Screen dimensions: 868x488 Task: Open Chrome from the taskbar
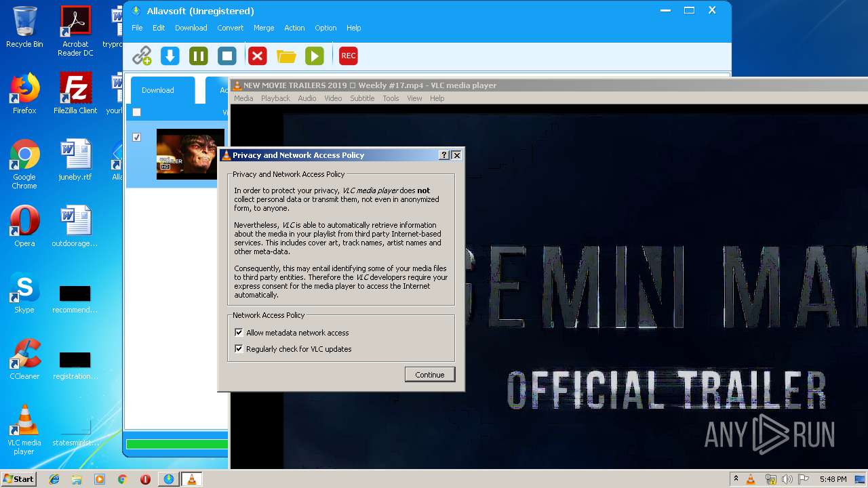(123, 479)
